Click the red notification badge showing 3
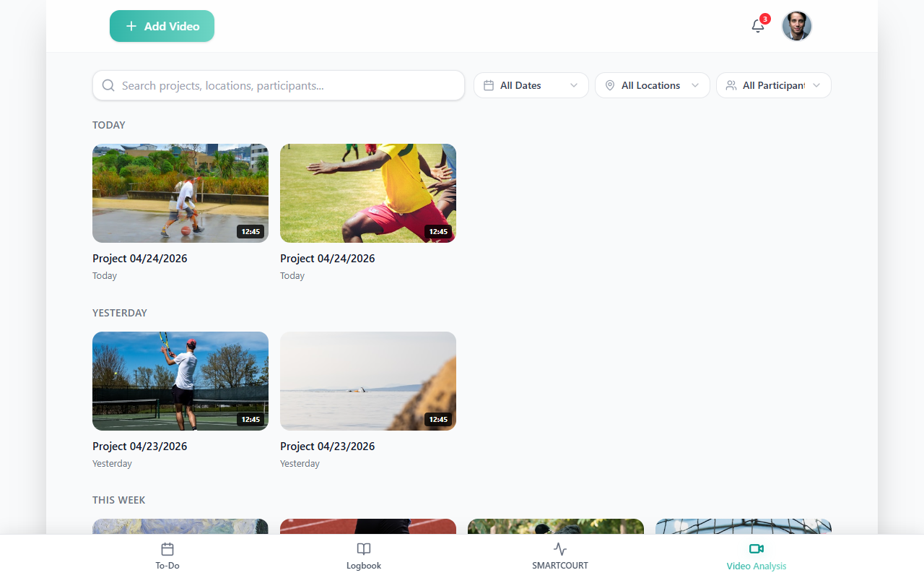The width and height of the screenshot is (924, 578). (765, 19)
